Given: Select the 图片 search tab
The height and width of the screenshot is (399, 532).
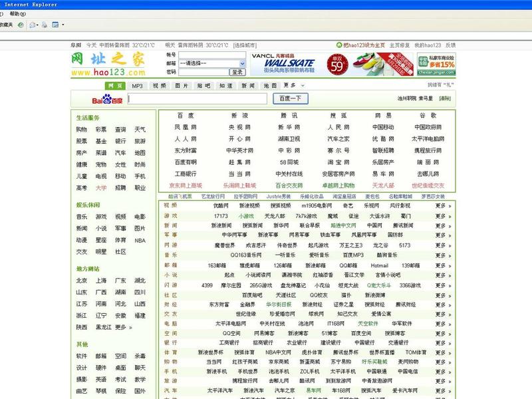Looking at the screenshot, I should coord(182,86).
